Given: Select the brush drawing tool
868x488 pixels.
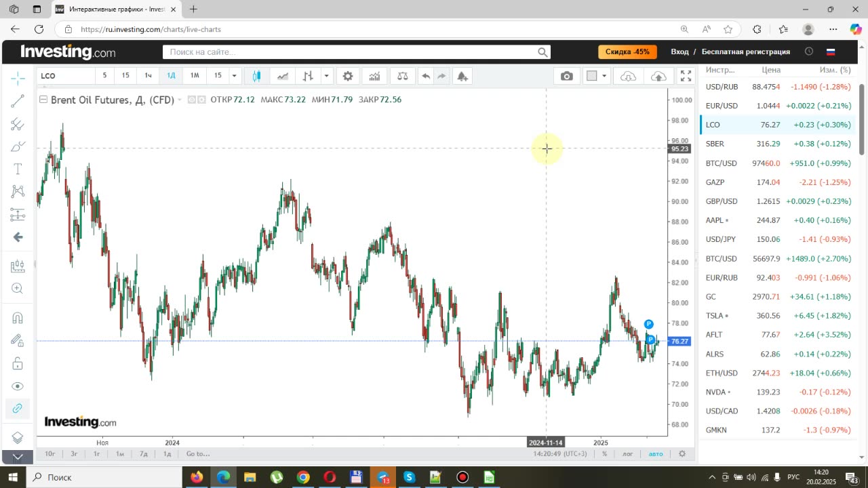Looking at the screenshot, I should coord(18,146).
